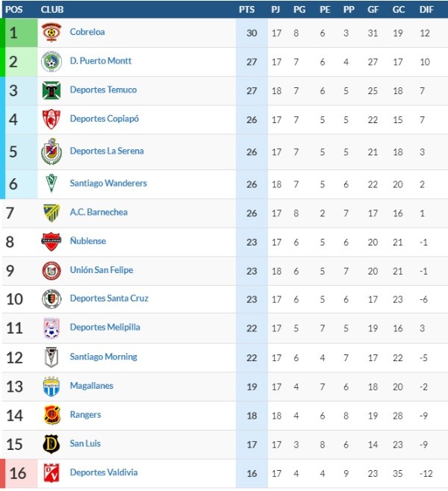Click the Deportes Valdivia crest icon

point(51,473)
